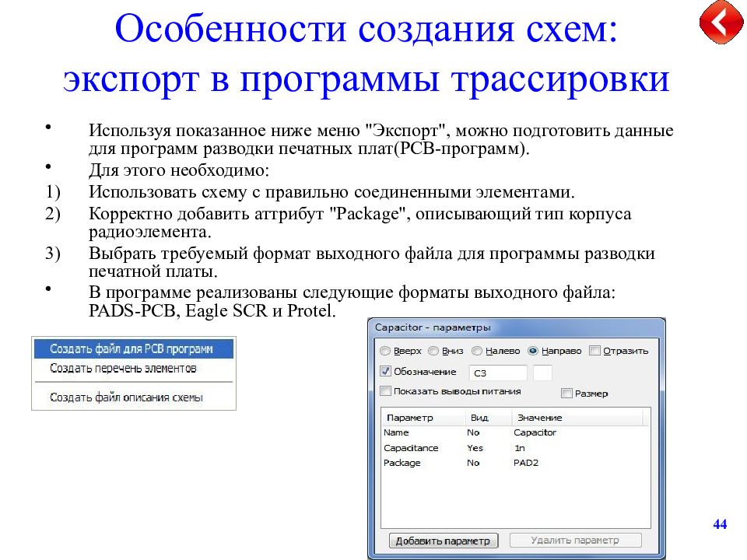Viewport: 747px width, 560px height.
Task: Click slide page number 44
Action: tap(720, 523)
